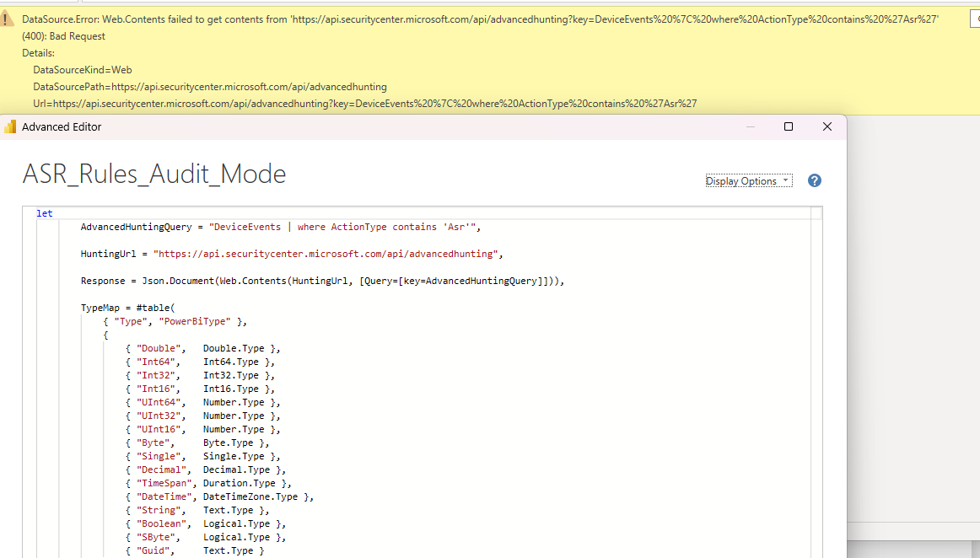This screenshot has width=980, height=558.
Task: Click the code editor vertical scrollbar
Action: click(816, 381)
